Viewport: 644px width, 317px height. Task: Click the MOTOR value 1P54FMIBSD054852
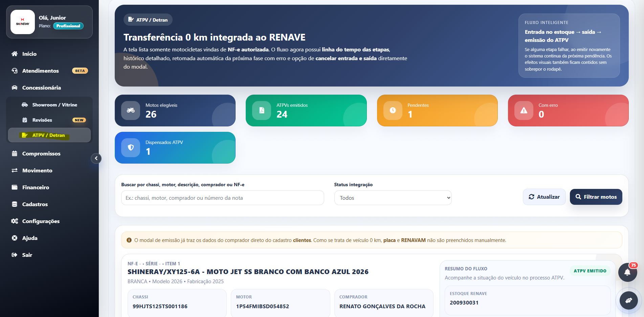(x=263, y=306)
